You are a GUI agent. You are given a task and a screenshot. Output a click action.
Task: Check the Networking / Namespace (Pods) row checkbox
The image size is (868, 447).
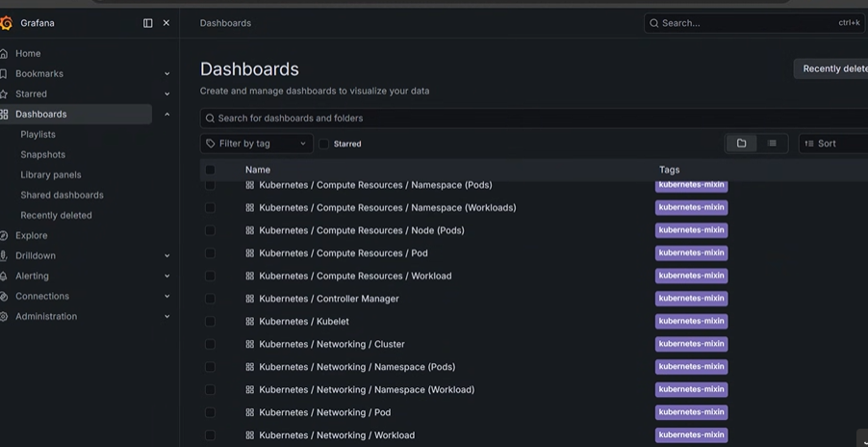click(210, 367)
